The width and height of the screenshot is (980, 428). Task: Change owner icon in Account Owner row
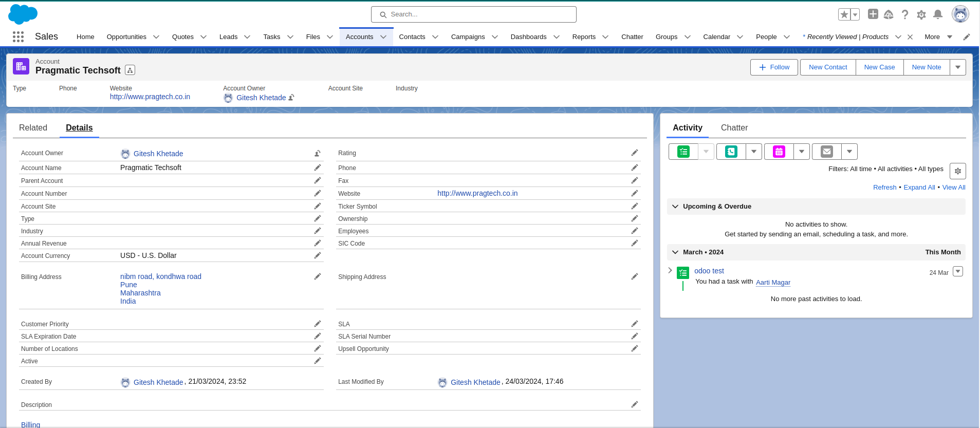tap(318, 153)
